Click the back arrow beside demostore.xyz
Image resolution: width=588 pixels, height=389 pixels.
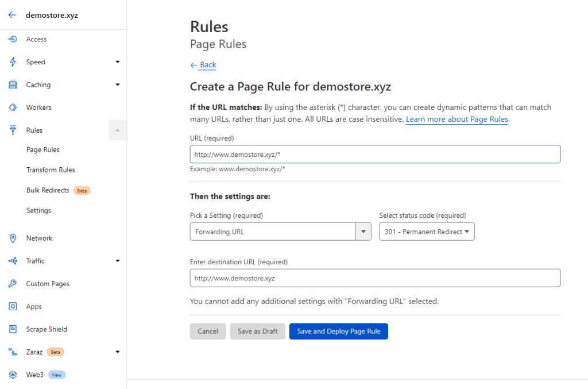point(13,15)
